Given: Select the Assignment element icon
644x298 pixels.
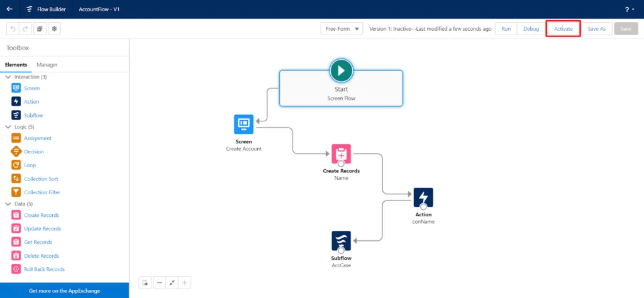Looking at the screenshot, I should pos(16,138).
